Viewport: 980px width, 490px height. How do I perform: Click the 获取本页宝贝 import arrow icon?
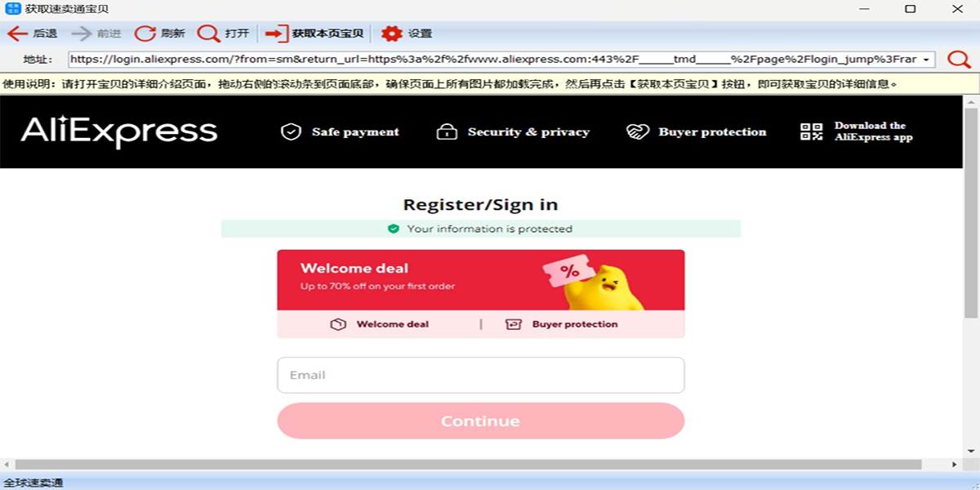(277, 33)
